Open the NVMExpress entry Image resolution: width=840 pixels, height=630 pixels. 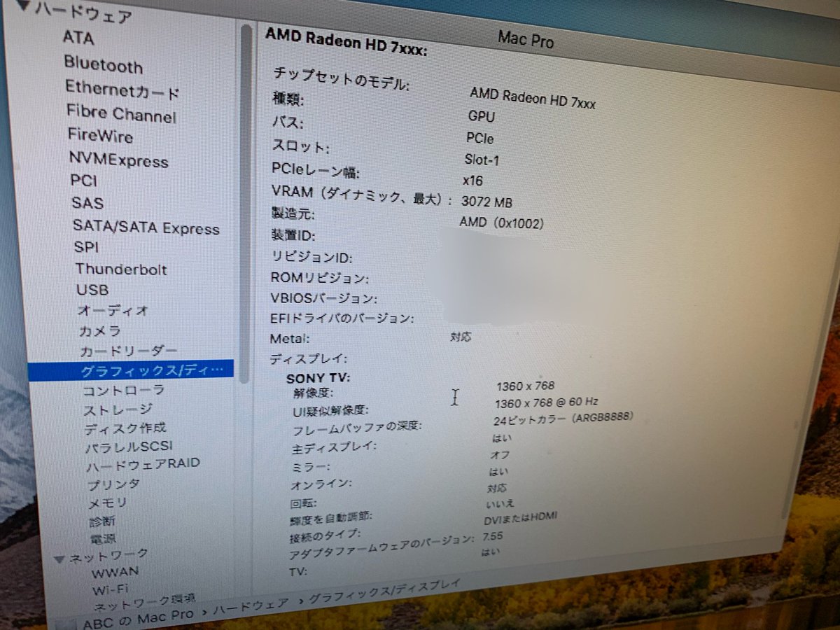tap(118, 160)
